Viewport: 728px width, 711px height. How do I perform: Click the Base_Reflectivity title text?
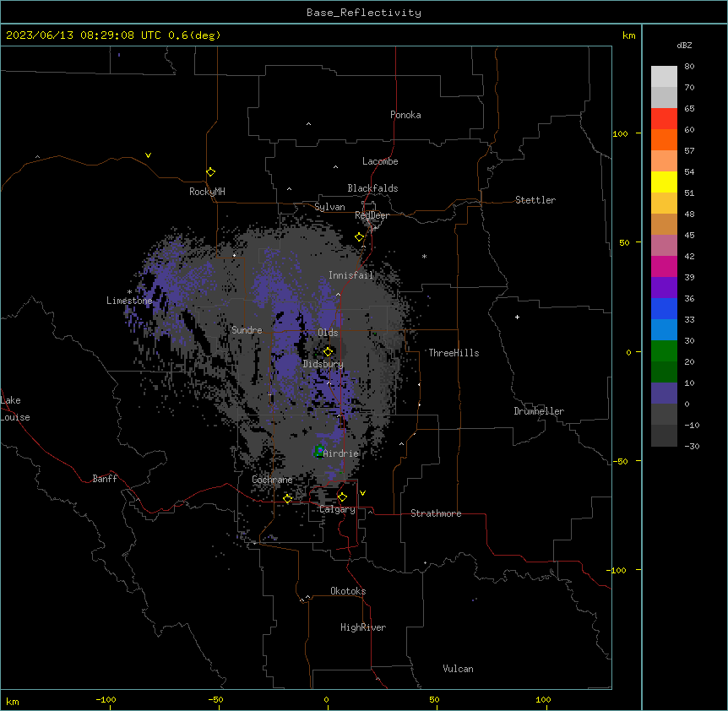(x=364, y=13)
